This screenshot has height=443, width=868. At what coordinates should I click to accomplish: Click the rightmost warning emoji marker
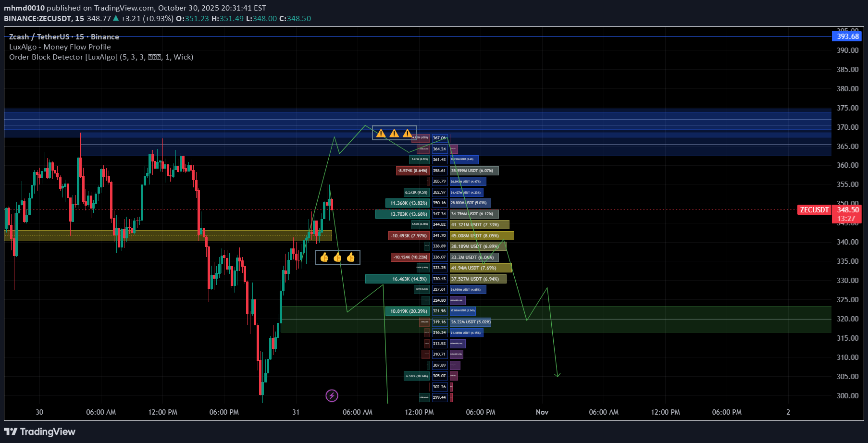pos(408,133)
